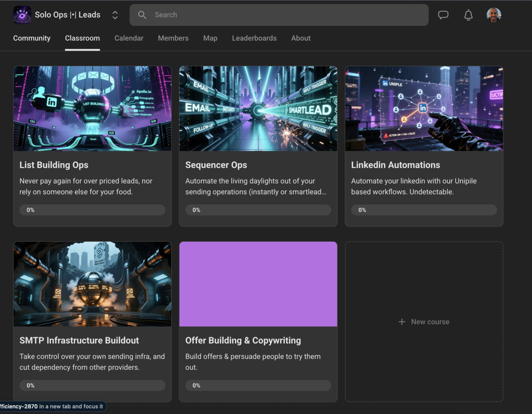This screenshot has width=532, height=414.
Task: Click the purple Offer Building cover
Action: [x=258, y=284]
